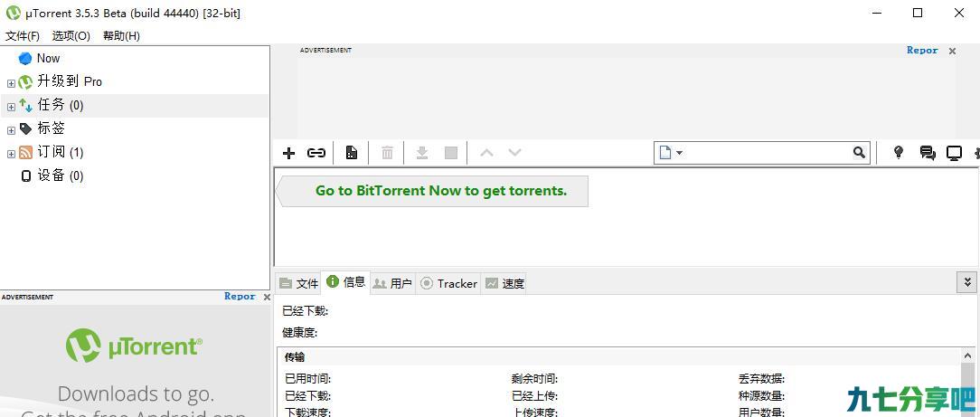Move up queue arrow icon

tap(487, 153)
